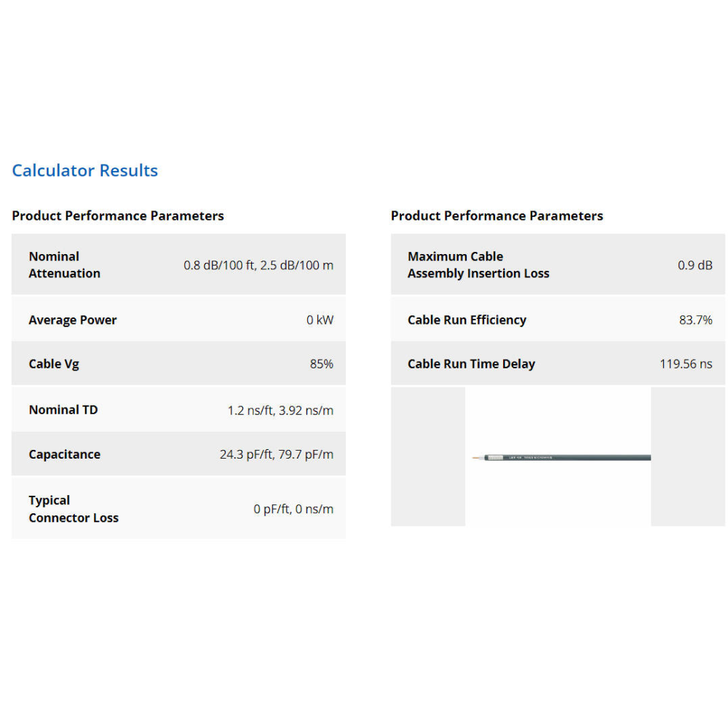The width and height of the screenshot is (728, 728).
Task: Select the Capacitance label
Action: (x=64, y=454)
